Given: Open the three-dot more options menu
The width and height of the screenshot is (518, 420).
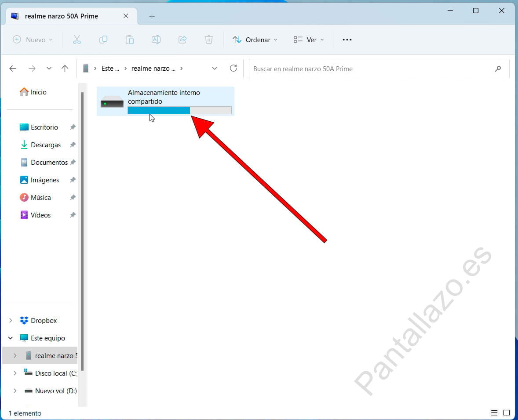Looking at the screenshot, I should click(347, 40).
